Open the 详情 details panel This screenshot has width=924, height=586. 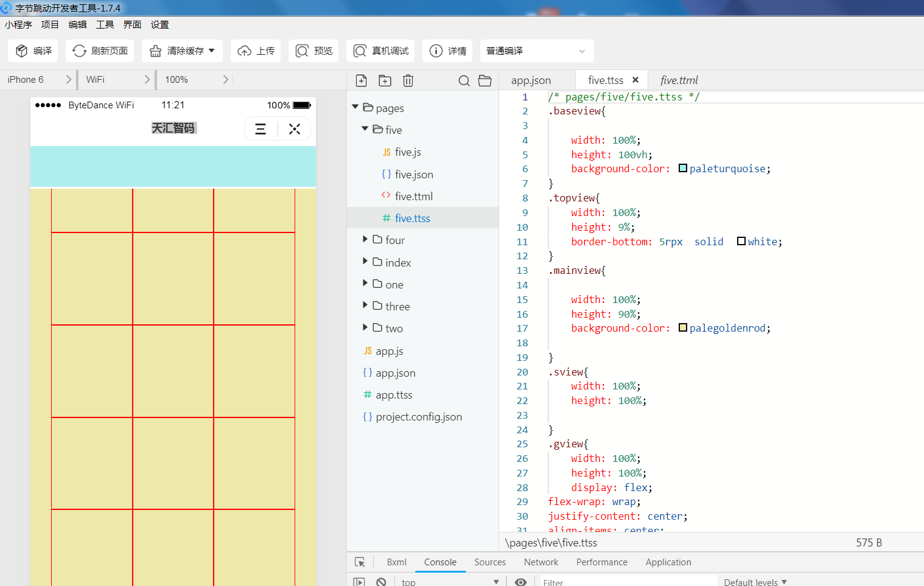pyautogui.click(x=447, y=51)
